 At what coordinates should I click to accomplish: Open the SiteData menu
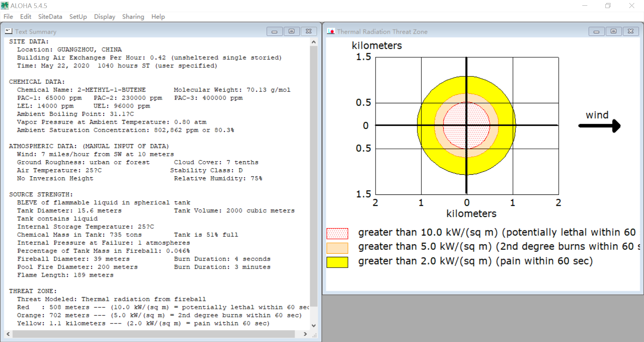pyautogui.click(x=50, y=17)
